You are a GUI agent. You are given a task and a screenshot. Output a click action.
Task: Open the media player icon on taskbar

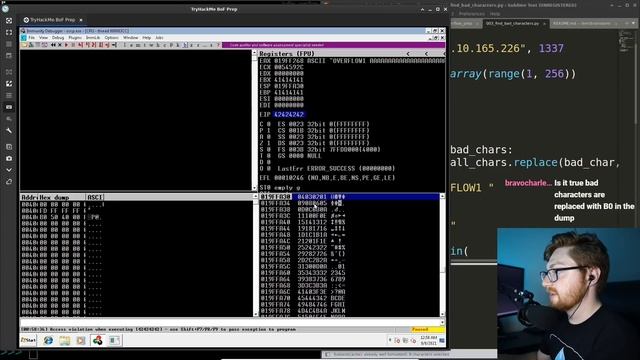coord(81,340)
